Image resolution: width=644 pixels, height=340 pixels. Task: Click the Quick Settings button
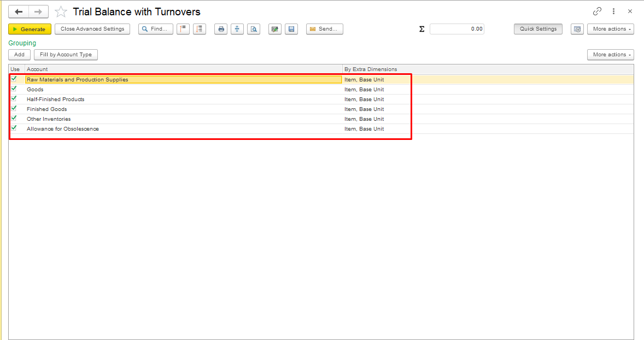pyautogui.click(x=538, y=29)
